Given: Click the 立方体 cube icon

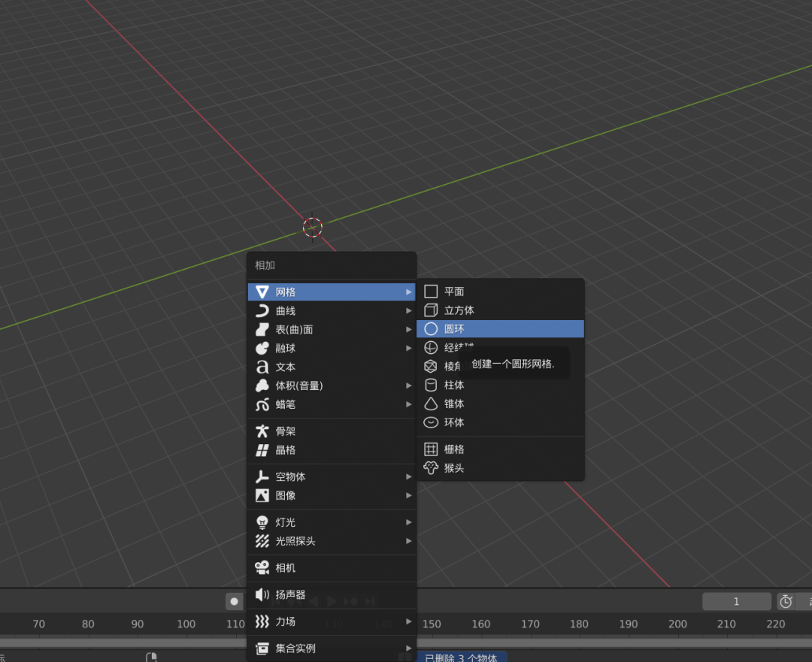Looking at the screenshot, I should [431, 310].
